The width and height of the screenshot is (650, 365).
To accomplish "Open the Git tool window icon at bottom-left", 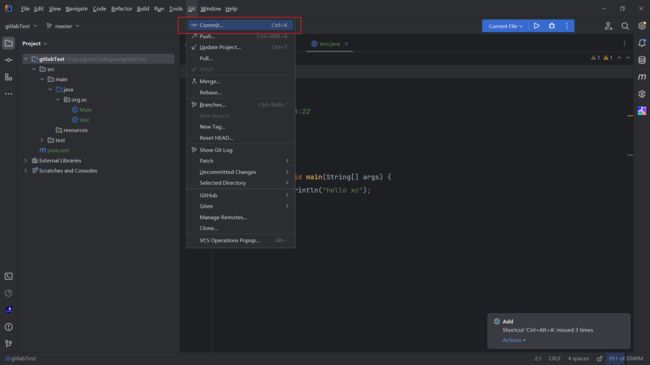I will coord(8,343).
